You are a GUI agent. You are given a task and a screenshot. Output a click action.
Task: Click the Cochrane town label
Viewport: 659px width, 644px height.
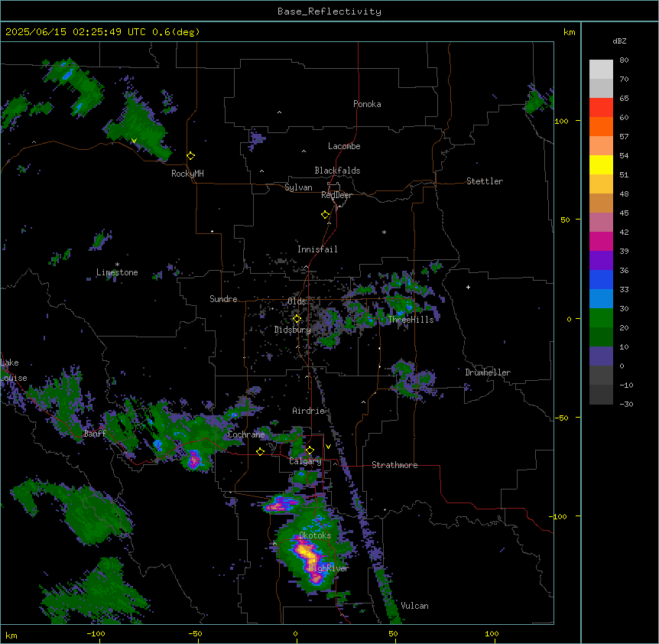click(x=246, y=434)
